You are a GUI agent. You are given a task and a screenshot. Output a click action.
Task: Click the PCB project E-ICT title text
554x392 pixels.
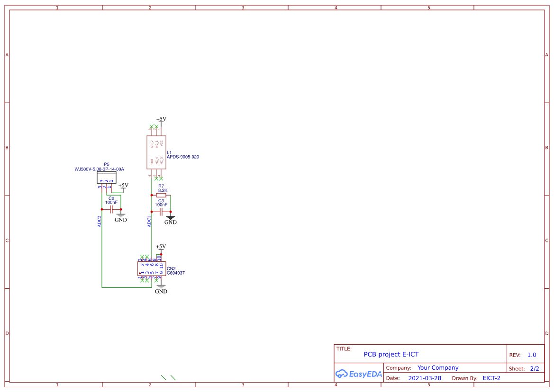[391, 354]
